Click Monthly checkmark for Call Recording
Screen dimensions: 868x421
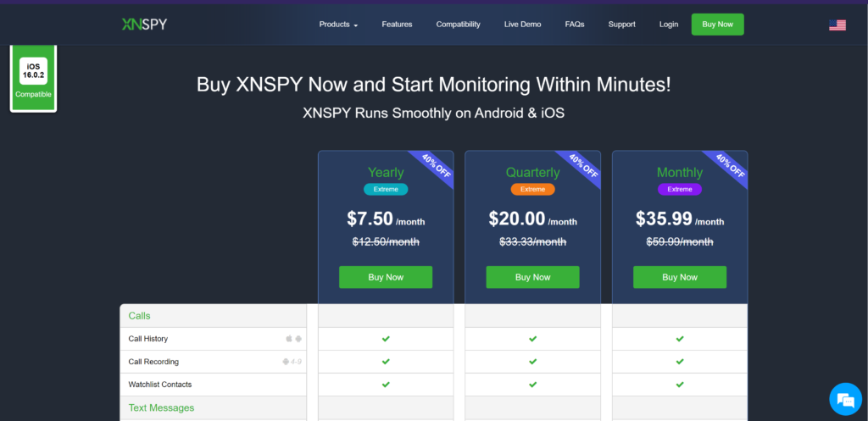tap(680, 362)
